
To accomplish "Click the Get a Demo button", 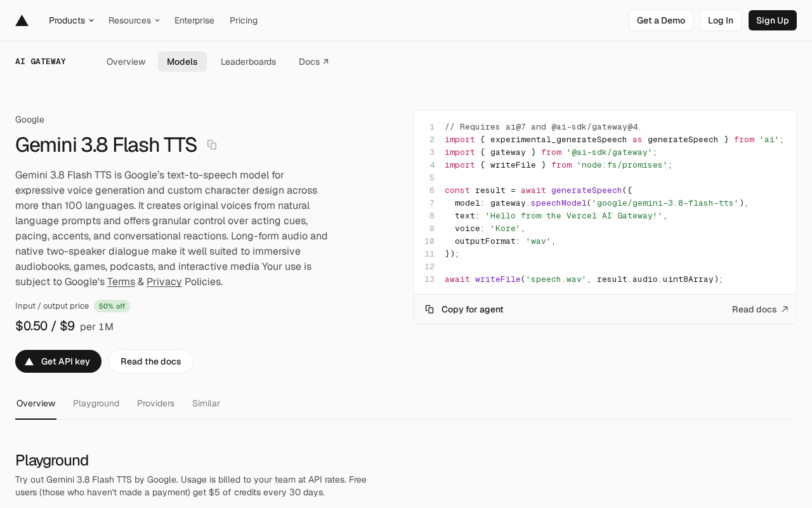I will (x=661, y=20).
